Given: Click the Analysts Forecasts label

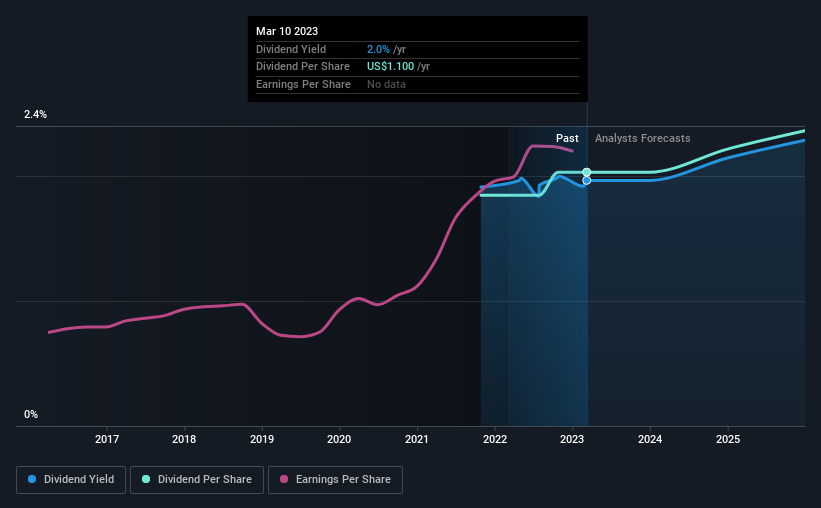Looking at the screenshot, I should tap(642, 138).
